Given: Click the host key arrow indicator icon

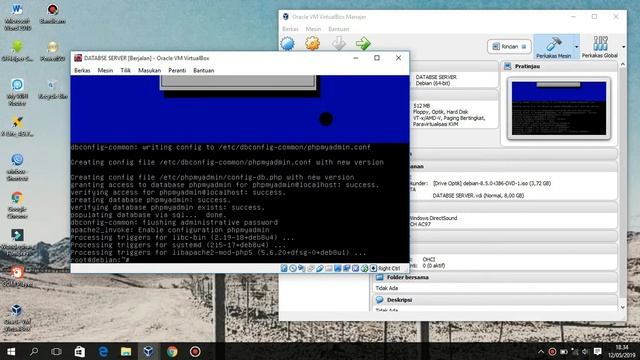Looking at the screenshot, I should point(373,268).
